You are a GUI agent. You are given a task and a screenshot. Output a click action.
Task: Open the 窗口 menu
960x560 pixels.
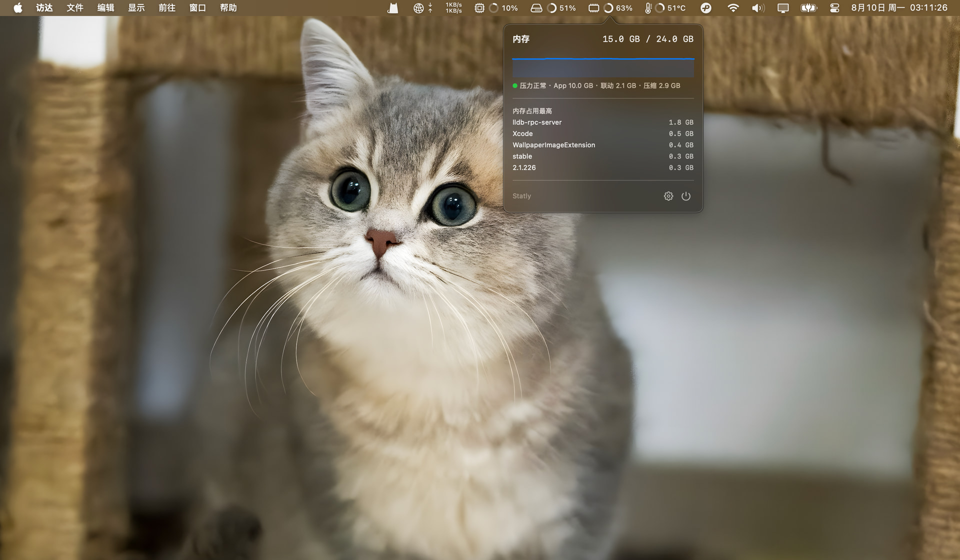[198, 8]
